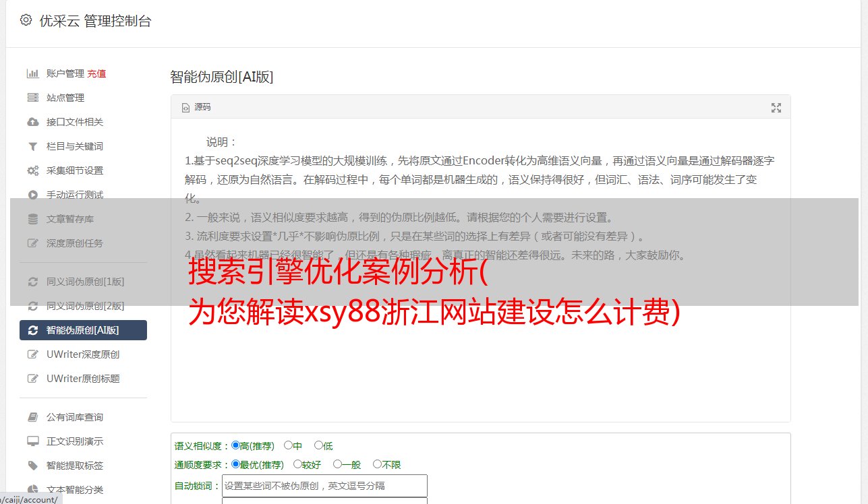Click the red 充值 recharge link
Image resolution: width=868 pixels, height=504 pixels.
click(96, 73)
